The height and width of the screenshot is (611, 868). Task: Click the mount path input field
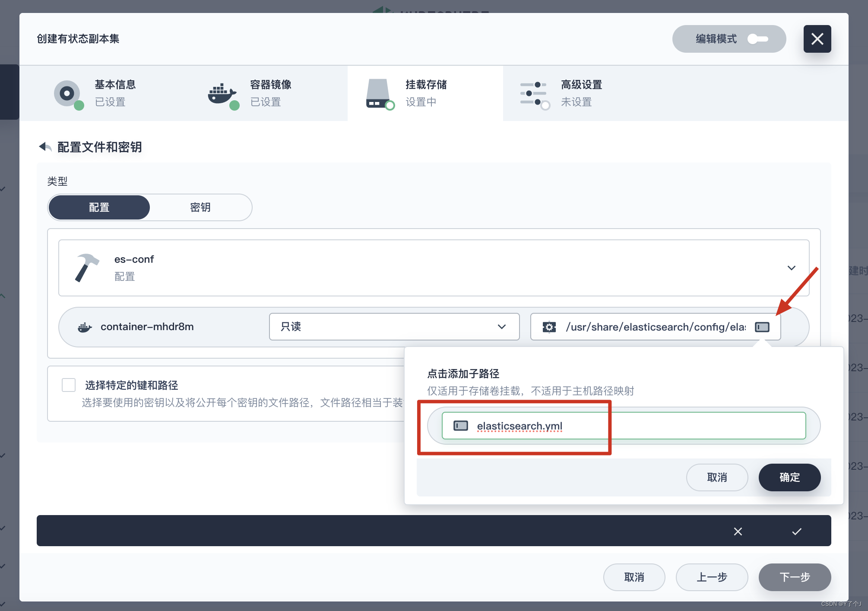coord(655,327)
